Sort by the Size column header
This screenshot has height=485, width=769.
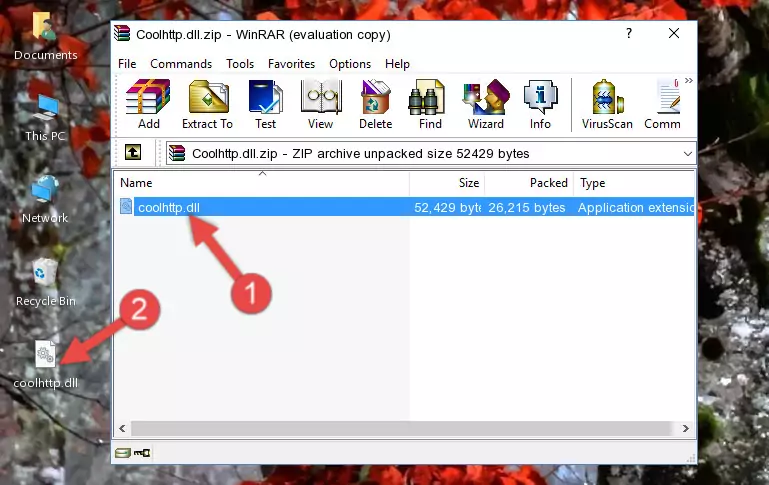click(447, 183)
